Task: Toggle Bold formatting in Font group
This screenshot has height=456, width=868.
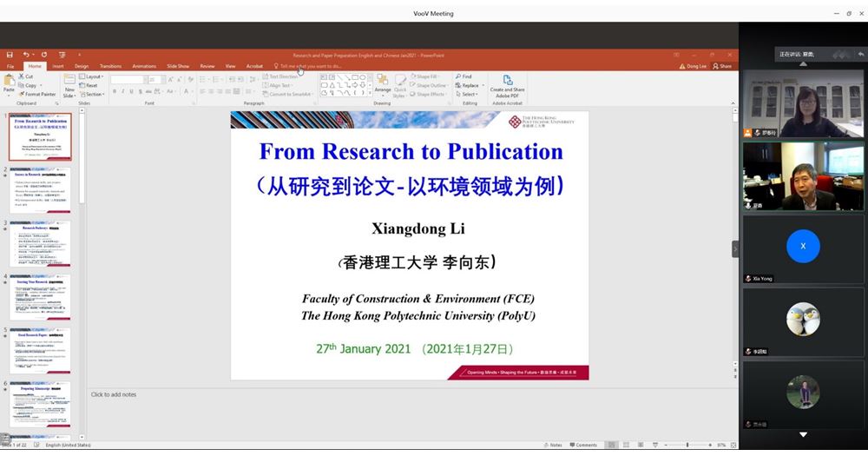Action: [114, 91]
